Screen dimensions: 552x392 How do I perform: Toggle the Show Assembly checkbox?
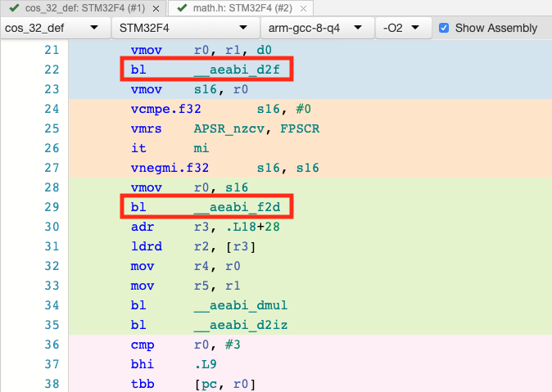tap(444, 28)
